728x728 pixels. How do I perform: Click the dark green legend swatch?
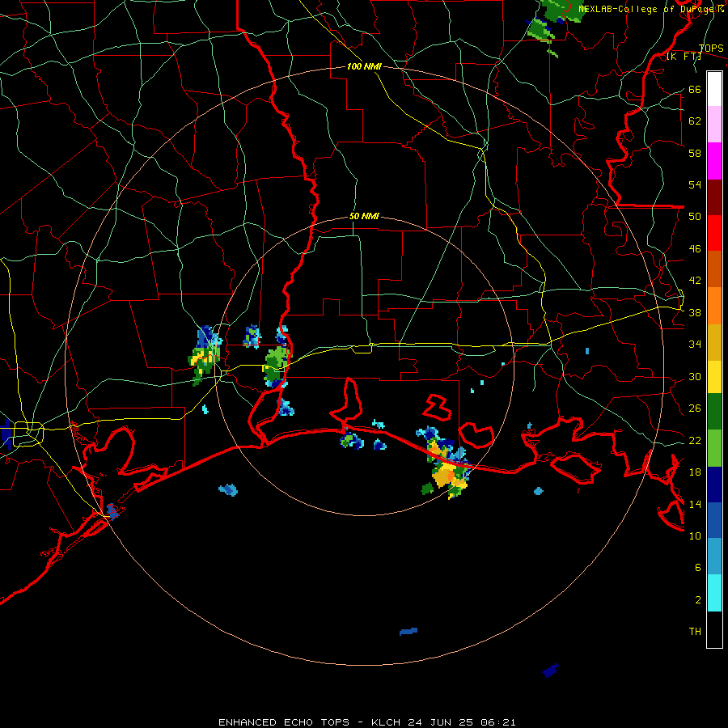(714, 412)
